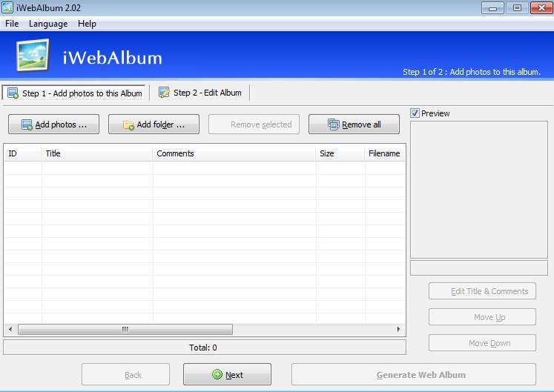
Task: Click the Add photos button
Action: [x=53, y=124]
